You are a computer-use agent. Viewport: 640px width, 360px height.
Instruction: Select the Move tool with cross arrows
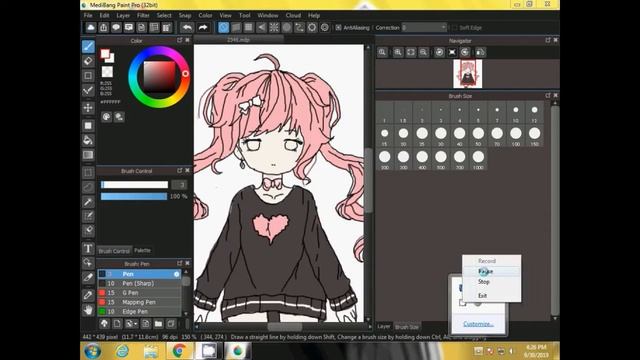pos(88,108)
